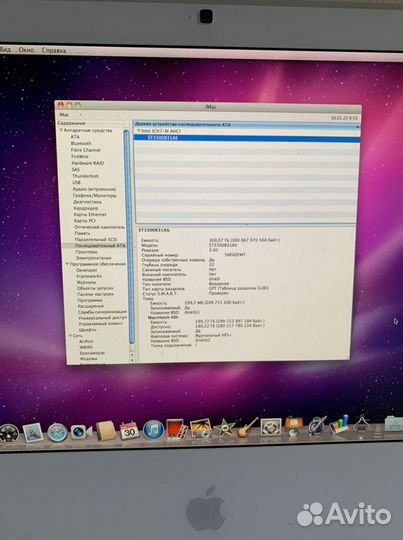Screen dimensions: 403x540
Task: Open Address Book in the dock
Action: point(105,430)
